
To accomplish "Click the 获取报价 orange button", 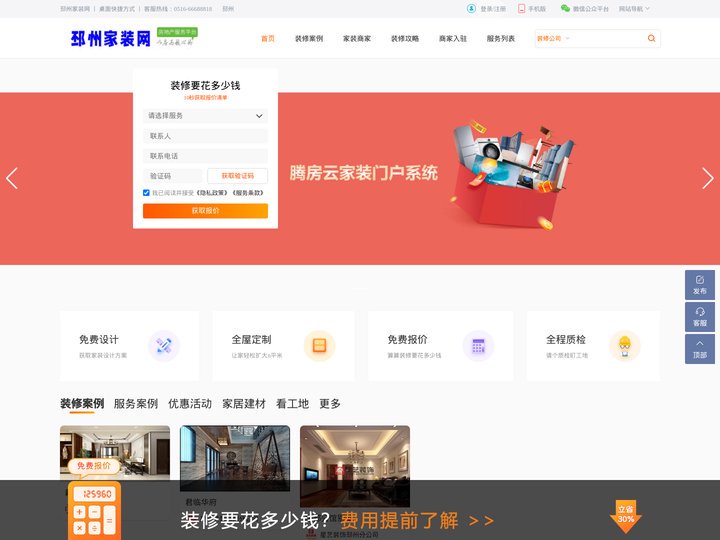I will 205,211.
